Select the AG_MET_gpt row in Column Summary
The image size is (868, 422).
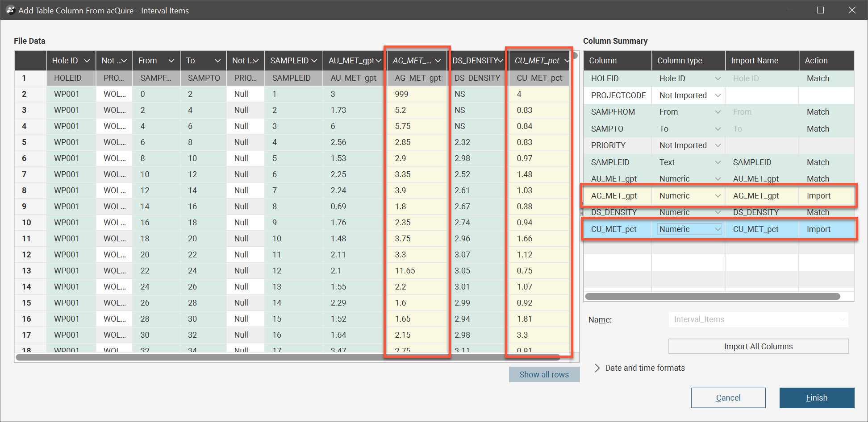tap(614, 196)
